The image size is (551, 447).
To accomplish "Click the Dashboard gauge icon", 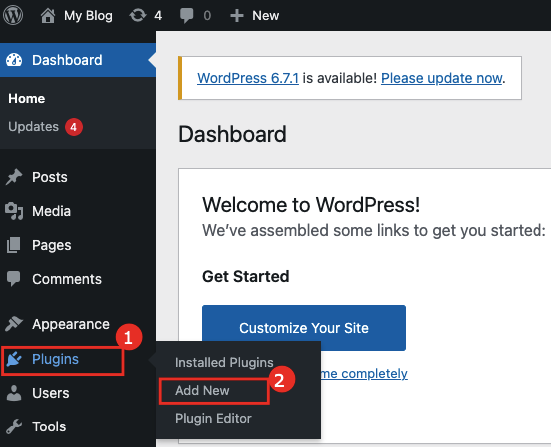I will [14, 60].
